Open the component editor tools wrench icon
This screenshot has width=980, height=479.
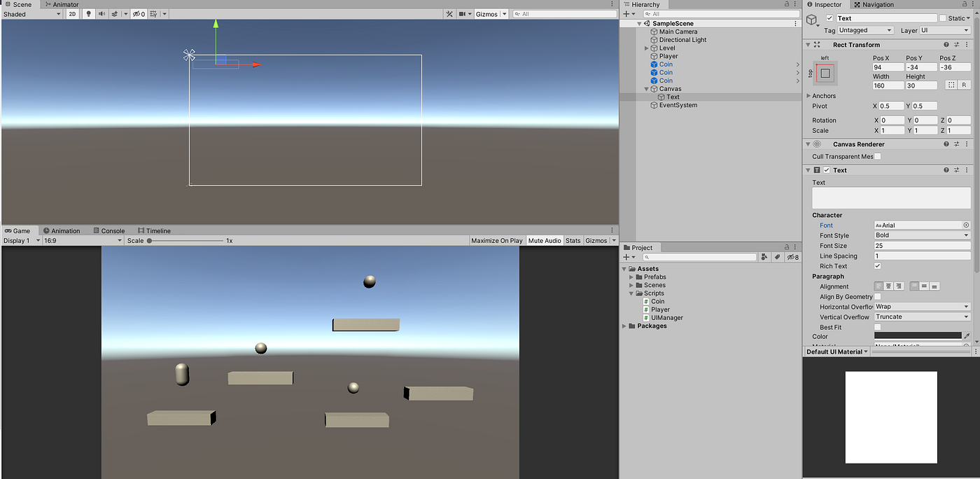449,13
